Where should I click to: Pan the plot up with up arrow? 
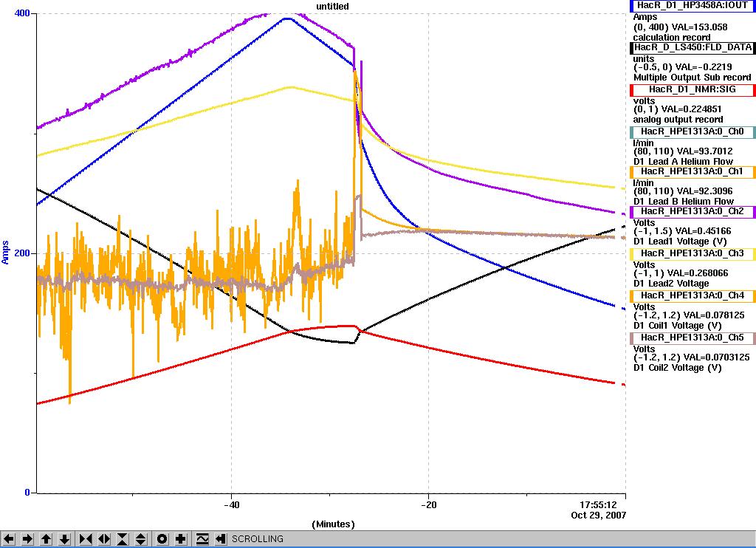[47, 539]
